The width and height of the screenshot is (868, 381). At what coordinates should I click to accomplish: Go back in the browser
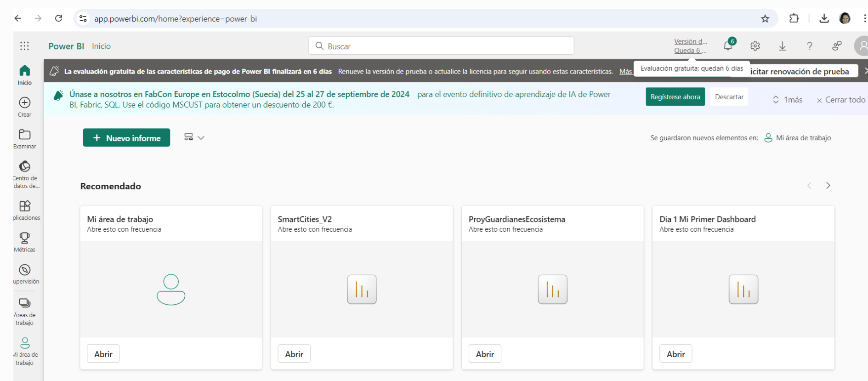[18, 18]
